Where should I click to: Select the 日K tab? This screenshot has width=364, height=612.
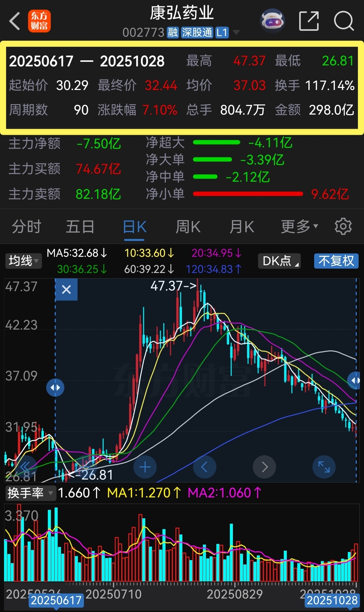point(134,226)
